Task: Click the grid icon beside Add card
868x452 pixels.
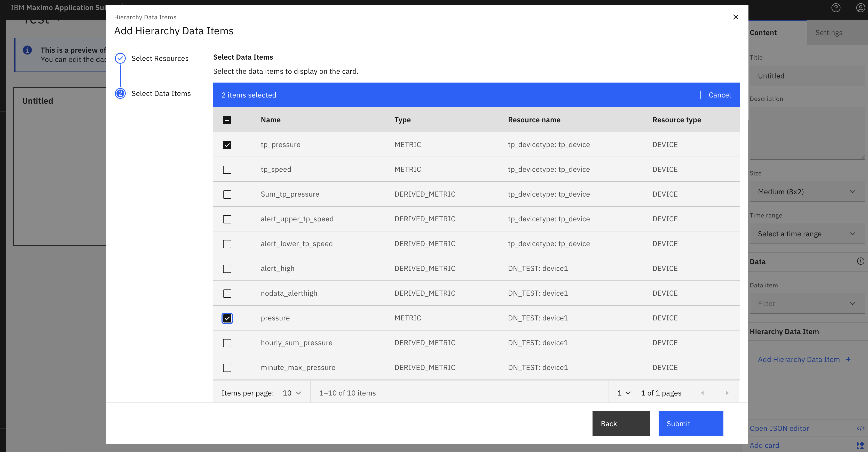Action: pos(860,445)
